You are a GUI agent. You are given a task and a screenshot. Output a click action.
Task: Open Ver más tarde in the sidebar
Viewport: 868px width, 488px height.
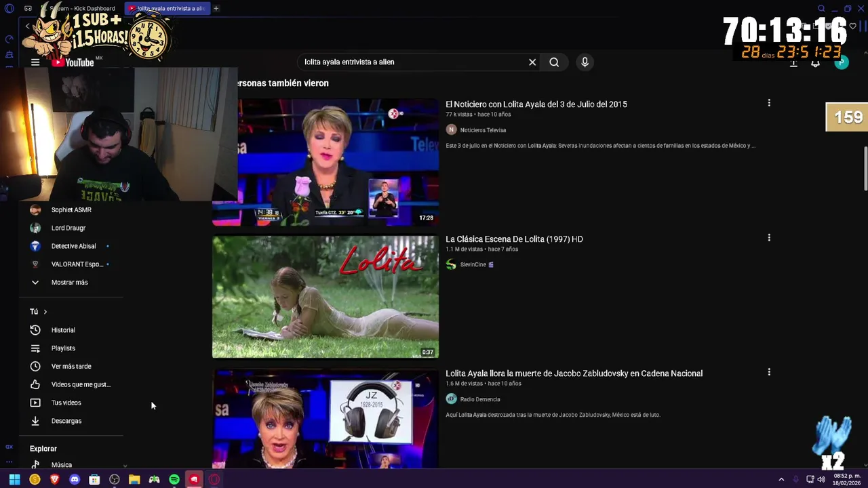pos(71,366)
